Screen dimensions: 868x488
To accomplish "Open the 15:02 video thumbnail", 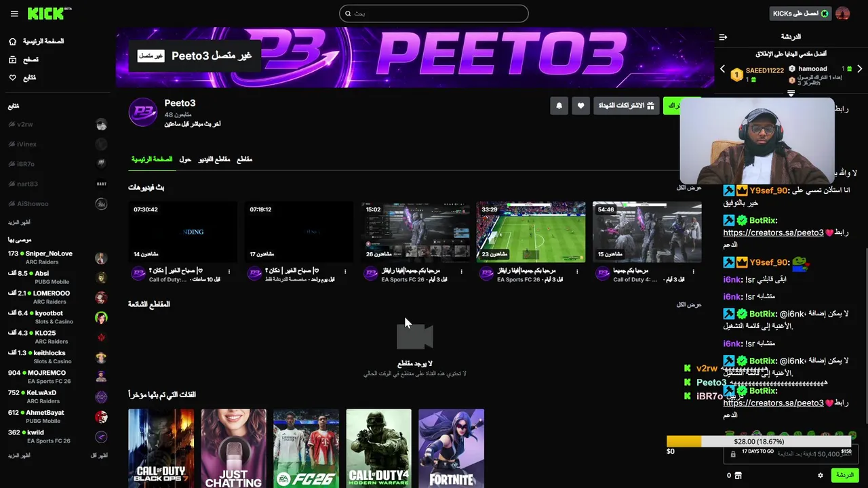I will (x=415, y=232).
